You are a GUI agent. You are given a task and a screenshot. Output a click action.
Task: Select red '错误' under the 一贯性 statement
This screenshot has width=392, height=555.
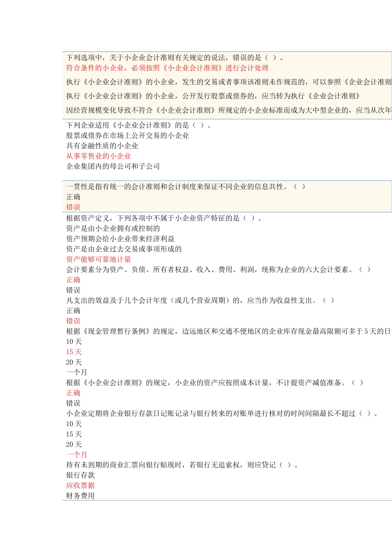tap(73, 207)
